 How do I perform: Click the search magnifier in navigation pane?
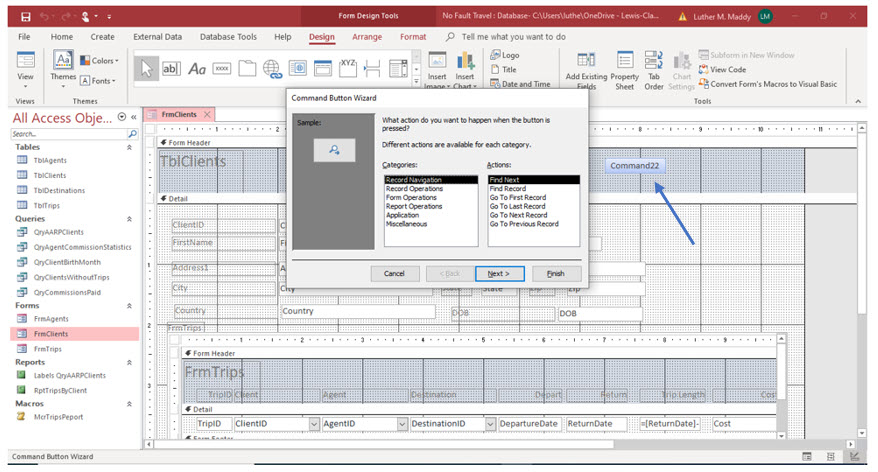pyautogui.click(x=133, y=134)
